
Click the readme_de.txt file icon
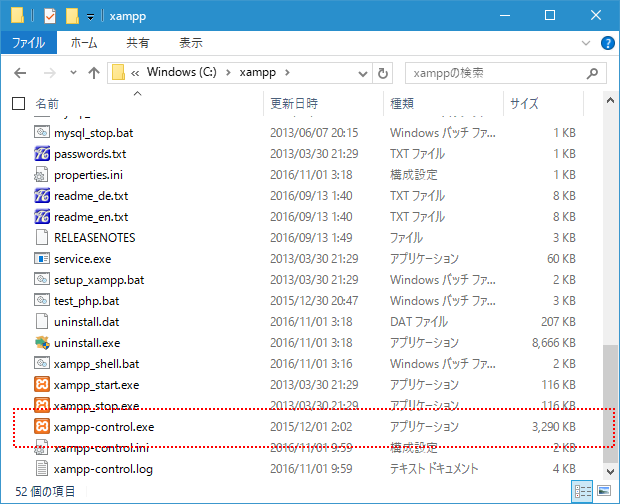tap(42, 195)
